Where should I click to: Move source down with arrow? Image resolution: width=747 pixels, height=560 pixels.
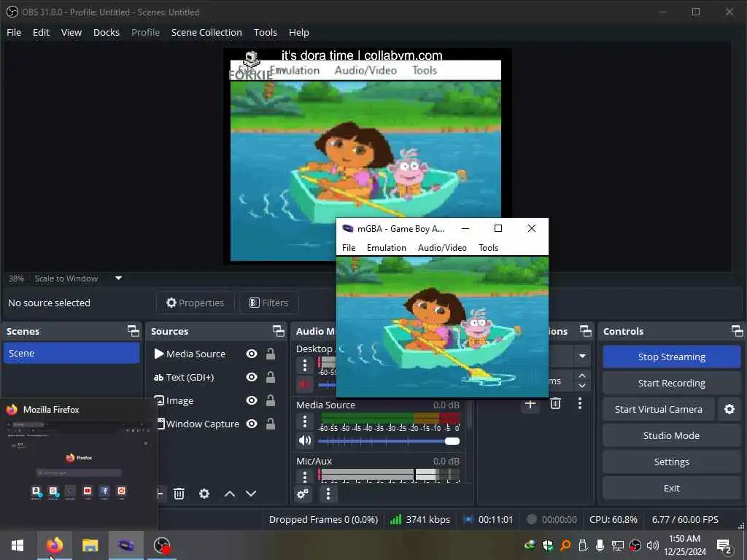[251, 494]
